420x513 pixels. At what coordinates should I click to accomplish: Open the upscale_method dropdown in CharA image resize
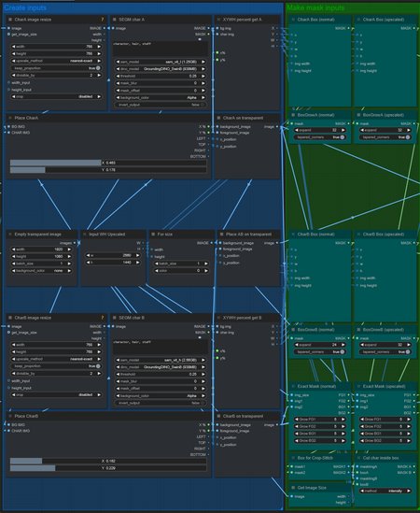point(56,61)
